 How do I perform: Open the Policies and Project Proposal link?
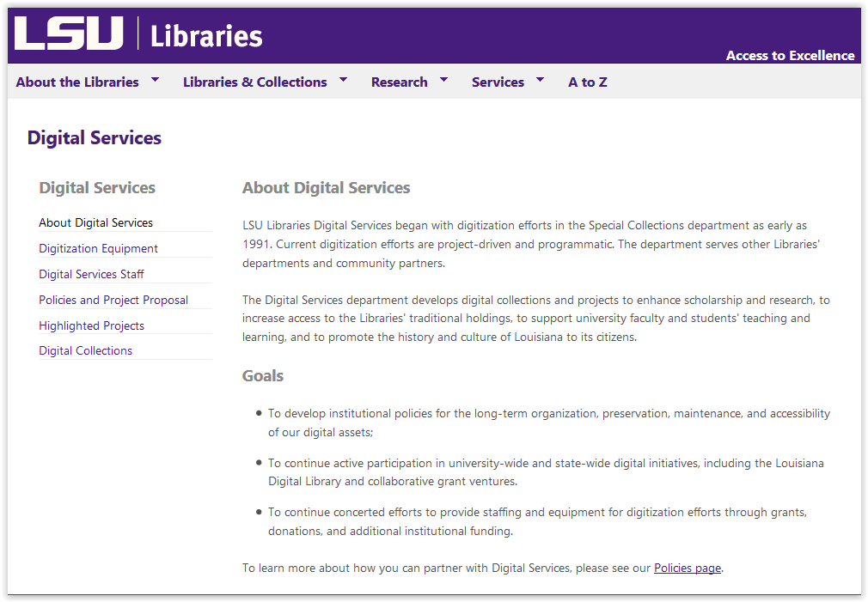(x=113, y=300)
